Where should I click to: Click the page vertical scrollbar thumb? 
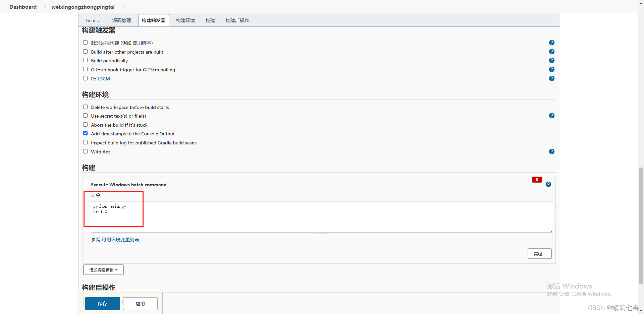[641, 226]
